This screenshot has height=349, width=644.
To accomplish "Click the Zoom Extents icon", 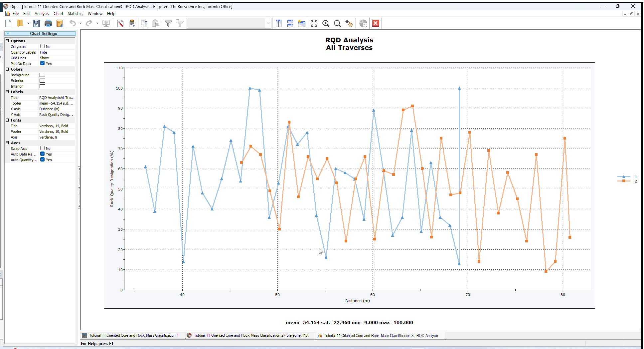I will point(314,23).
